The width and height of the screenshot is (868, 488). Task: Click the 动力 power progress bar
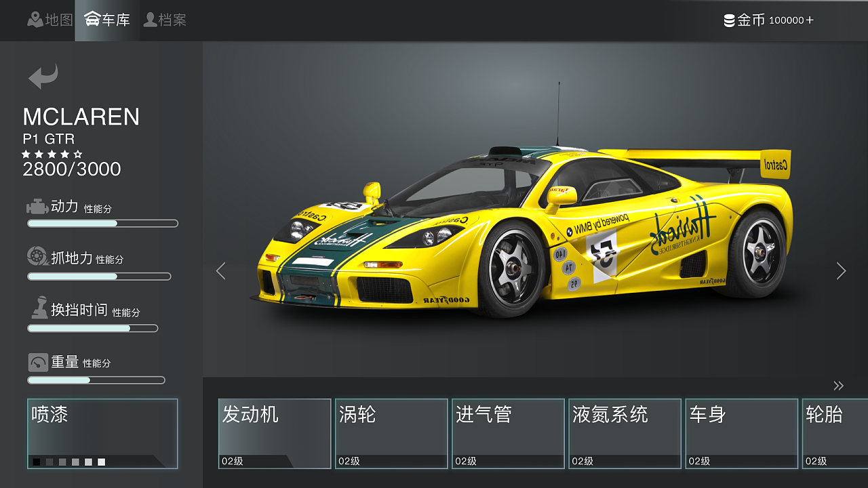102,223
